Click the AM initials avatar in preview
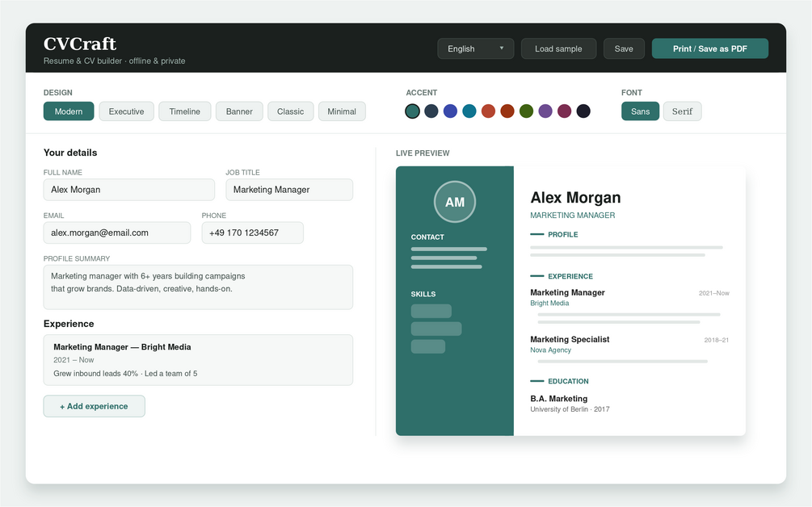Viewport: 812px width, 507px height. [455, 202]
